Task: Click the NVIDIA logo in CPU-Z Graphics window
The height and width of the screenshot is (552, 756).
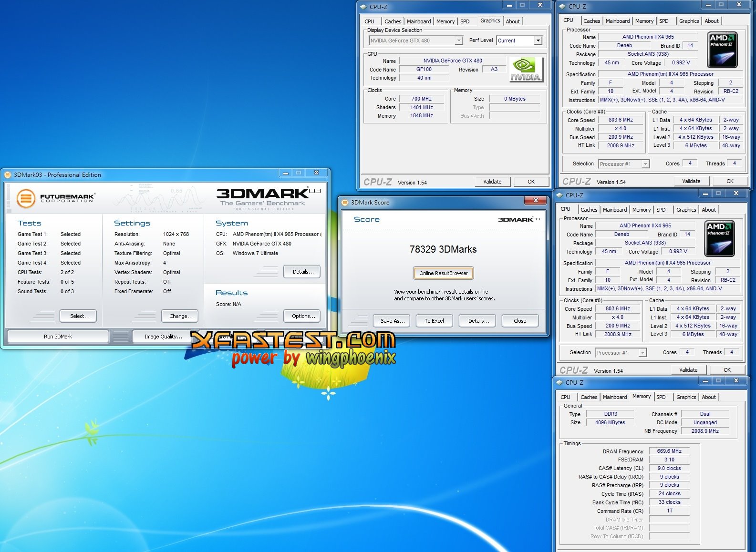Action: tap(526, 70)
